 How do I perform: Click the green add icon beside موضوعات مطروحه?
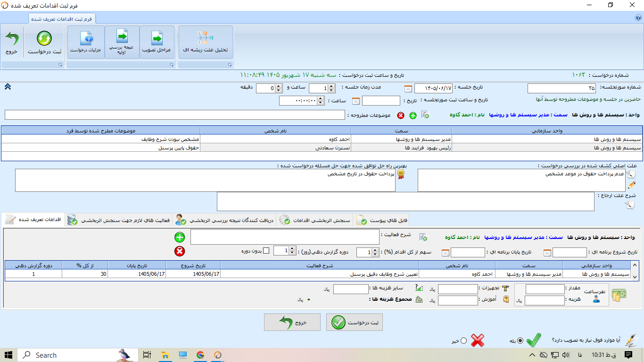pos(413,115)
